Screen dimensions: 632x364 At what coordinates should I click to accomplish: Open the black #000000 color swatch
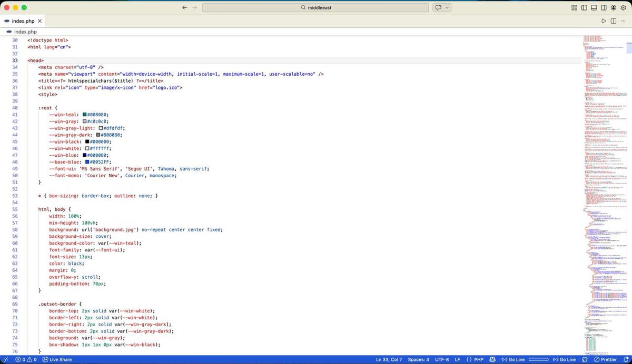pyautogui.click(x=87, y=141)
